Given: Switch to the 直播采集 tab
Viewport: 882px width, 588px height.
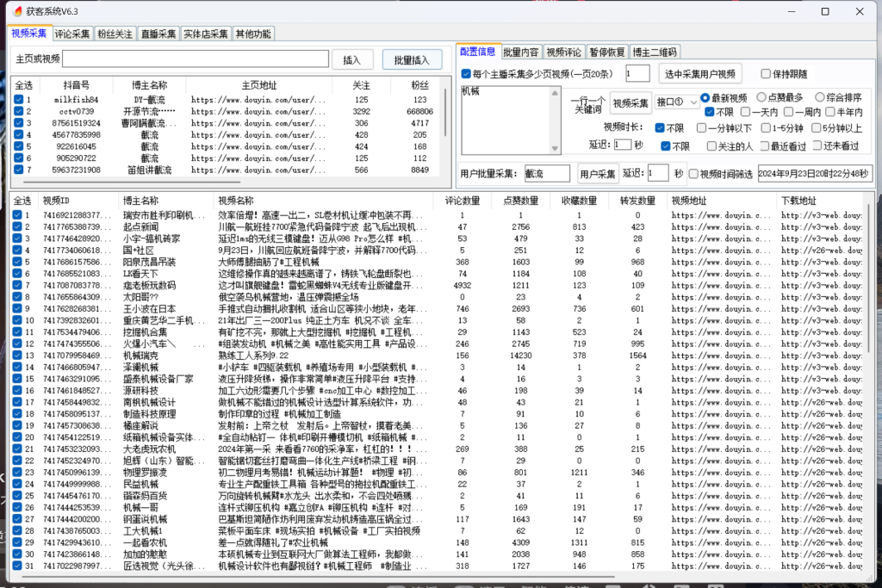Looking at the screenshot, I should [158, 34].
